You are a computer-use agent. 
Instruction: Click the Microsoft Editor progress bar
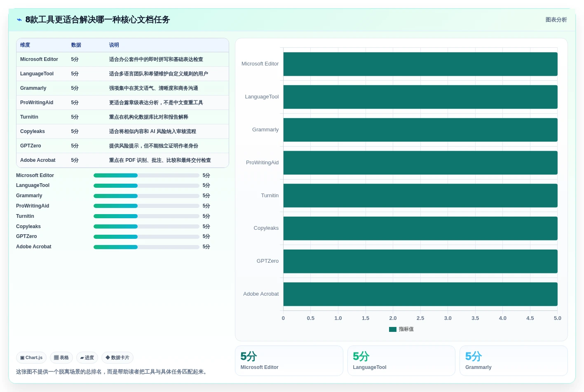tap(146, 175)
